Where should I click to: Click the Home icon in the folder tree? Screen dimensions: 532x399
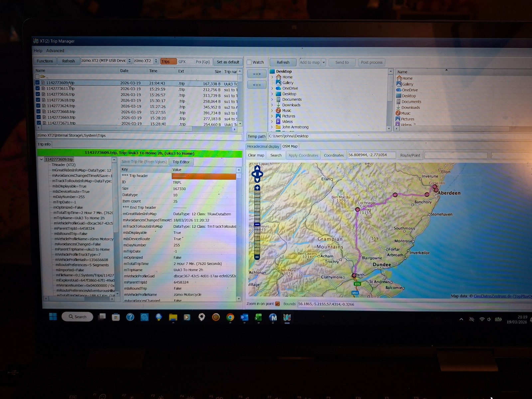point(278,77)
